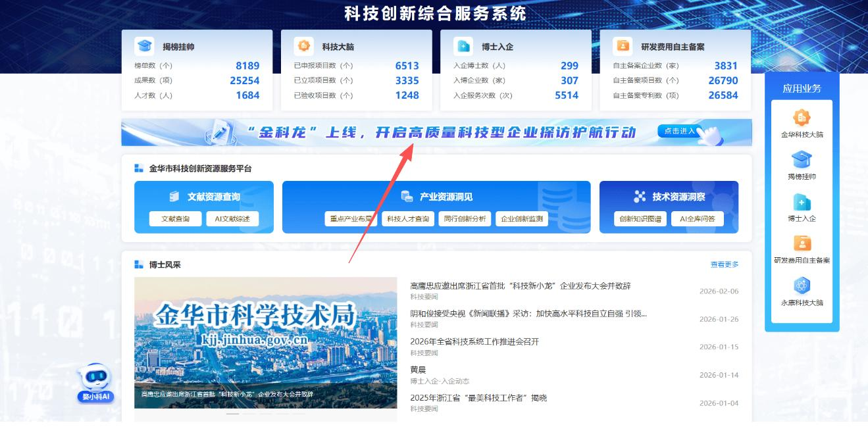Open AI文献综述 tool
The height and width of the screenshot is (448, 868).
pos(232,219)
